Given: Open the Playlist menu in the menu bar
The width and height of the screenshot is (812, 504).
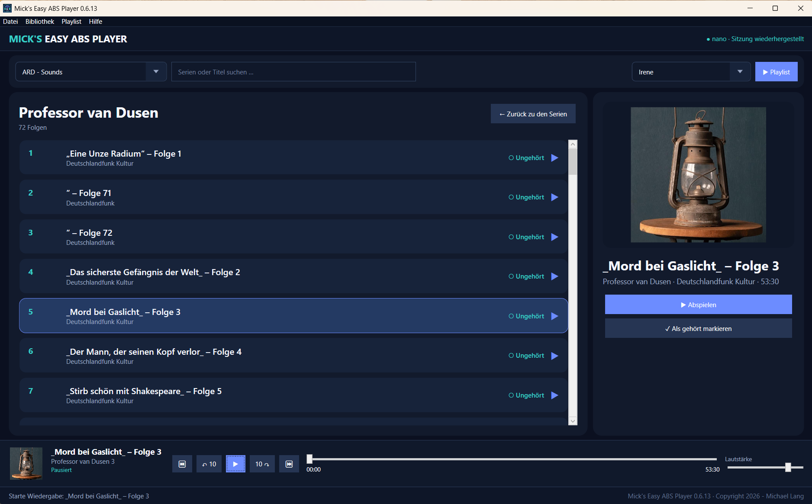Looking at the screenshot, I should tap(71, 22).
